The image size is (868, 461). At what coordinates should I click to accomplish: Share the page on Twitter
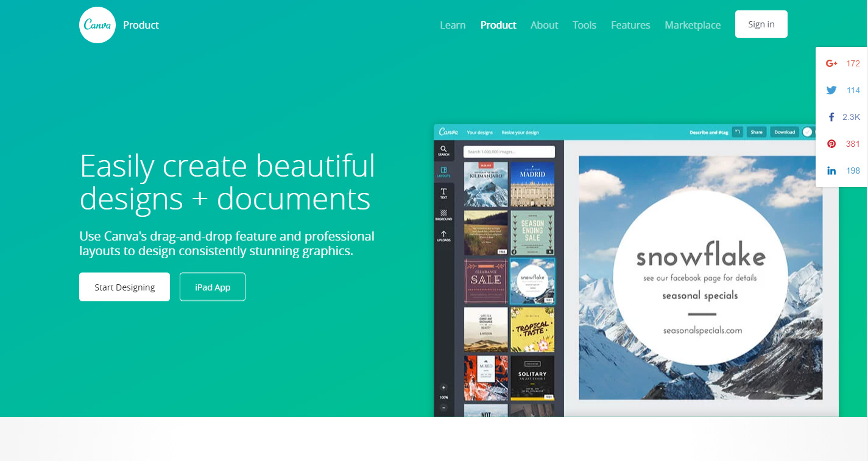[x=831, y=90]
